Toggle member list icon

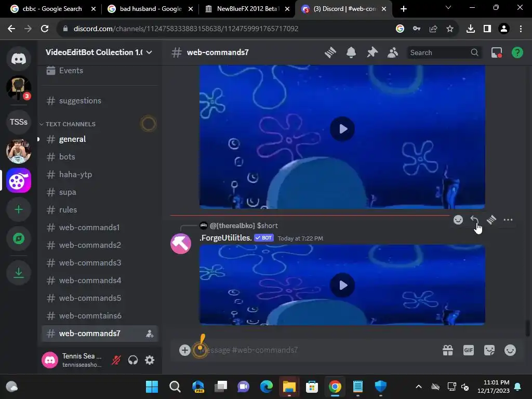393,52
